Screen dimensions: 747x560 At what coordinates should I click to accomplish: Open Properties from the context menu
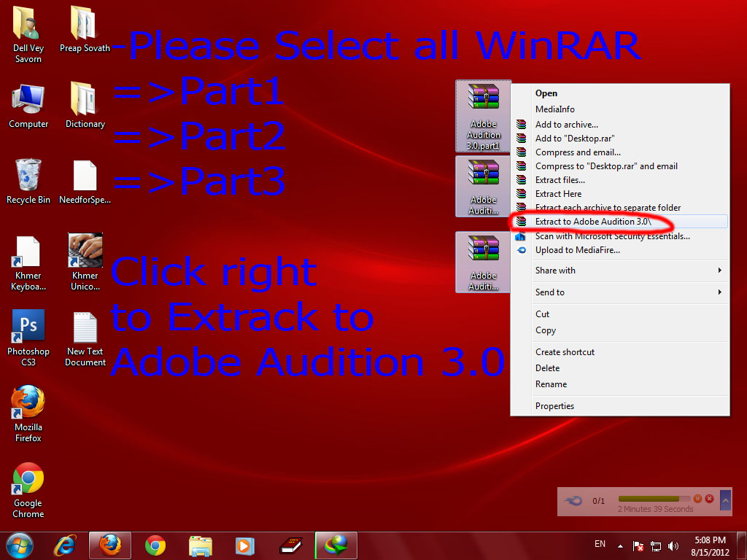coord(620,406)
